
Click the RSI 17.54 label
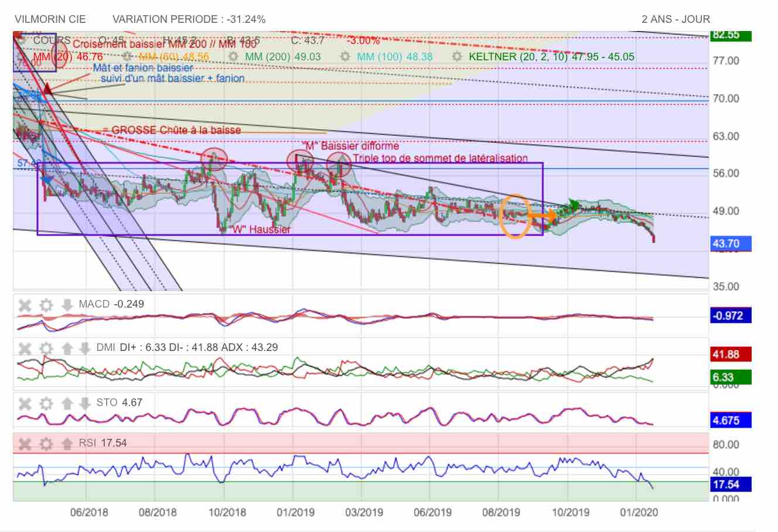(x=103, y=443)
